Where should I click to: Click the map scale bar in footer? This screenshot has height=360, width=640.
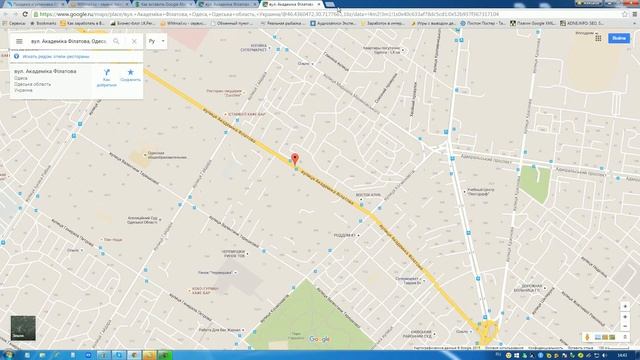point(613,348)
